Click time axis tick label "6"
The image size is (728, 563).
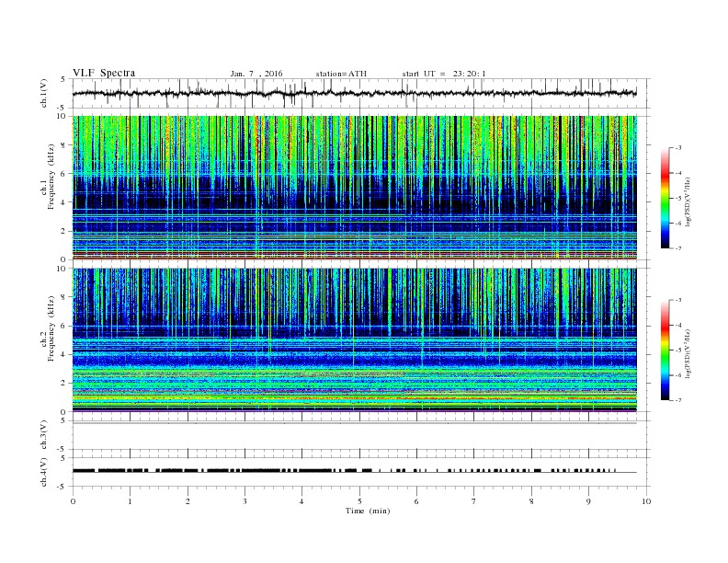416,501
